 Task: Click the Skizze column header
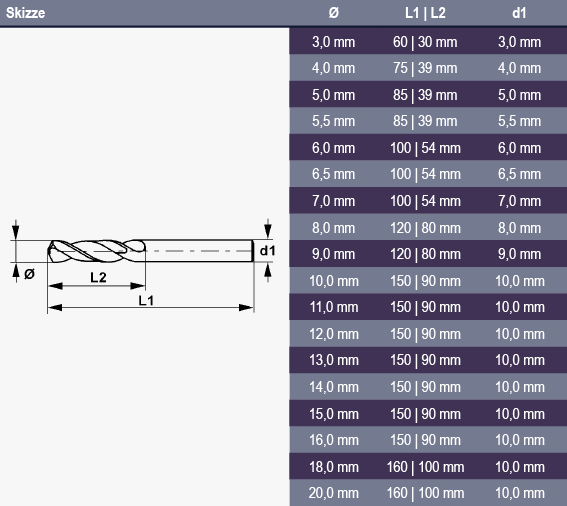coord(25,13)
